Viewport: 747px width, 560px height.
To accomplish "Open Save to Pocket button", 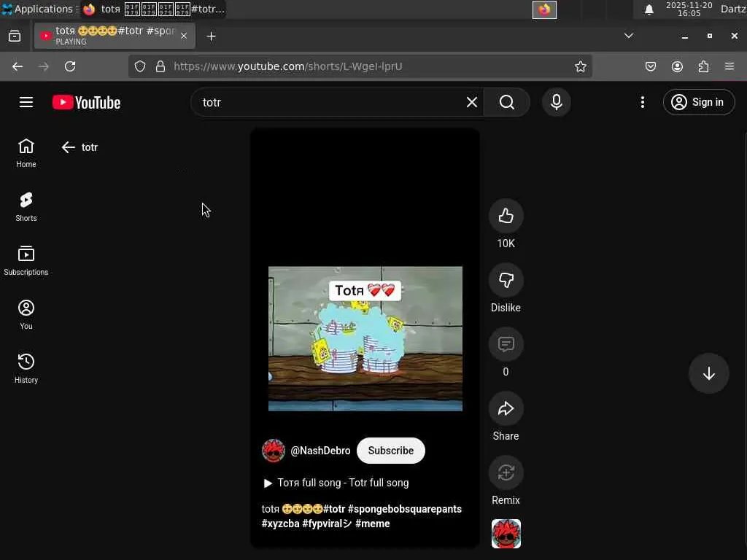I will coord(650,66).
